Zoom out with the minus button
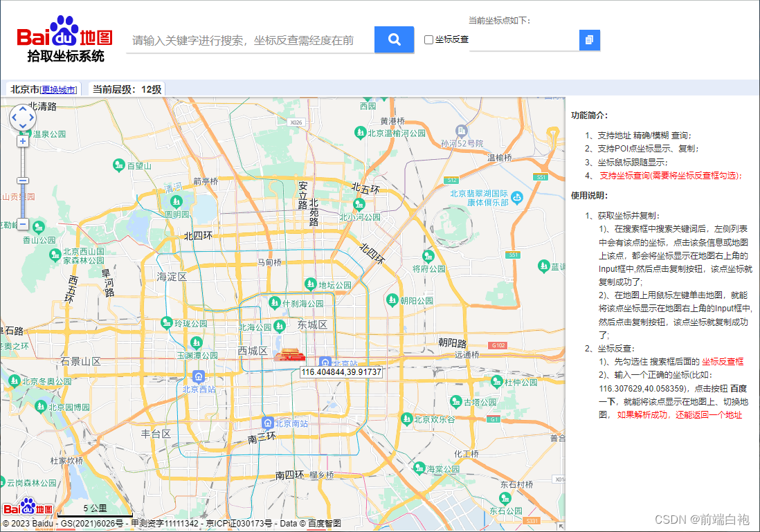 [x=23, y=224]
